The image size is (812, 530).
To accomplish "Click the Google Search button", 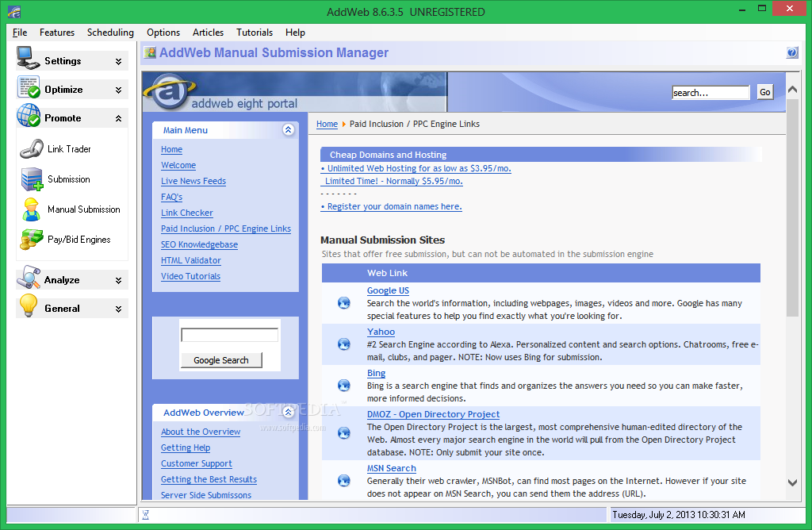I will (x=221, y=360).
